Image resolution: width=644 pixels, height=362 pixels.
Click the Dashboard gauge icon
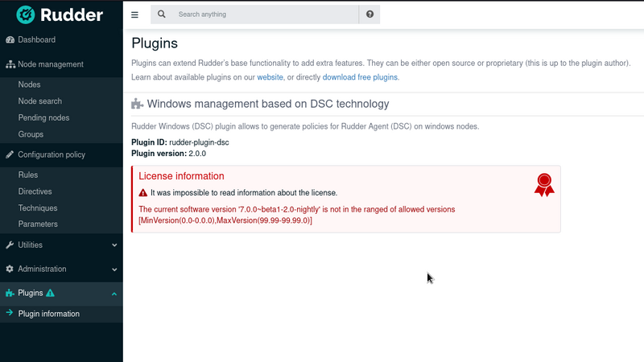tap(10, 39)
